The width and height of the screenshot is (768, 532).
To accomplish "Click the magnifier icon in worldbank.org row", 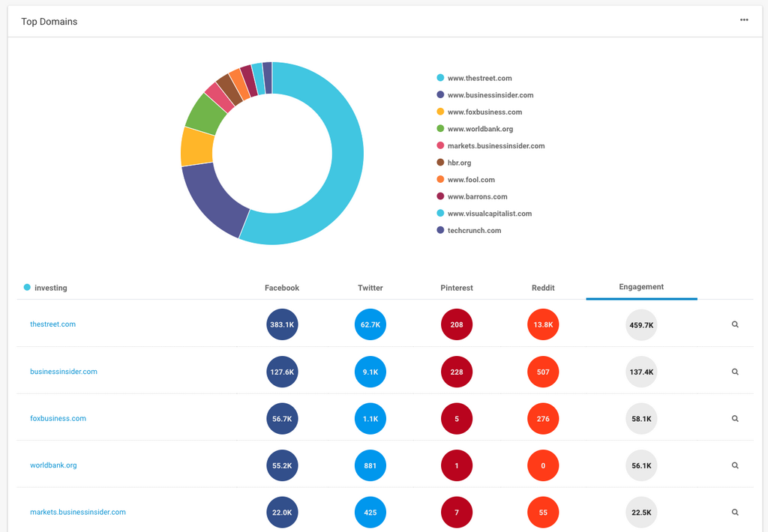I will coord(735,465).
